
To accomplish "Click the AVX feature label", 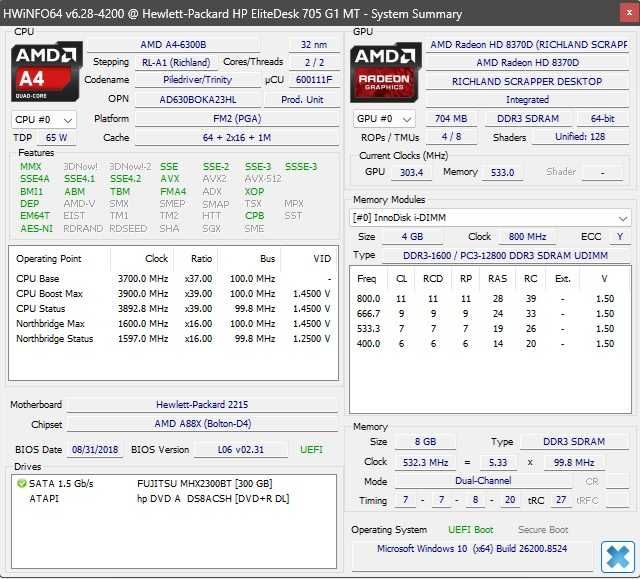I will [170, 179].
